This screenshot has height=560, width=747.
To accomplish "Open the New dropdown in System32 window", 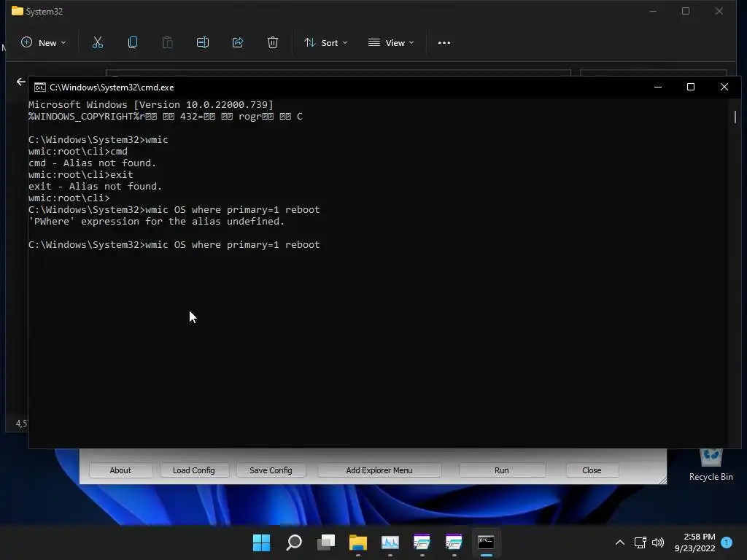I will tap(43, 43).
